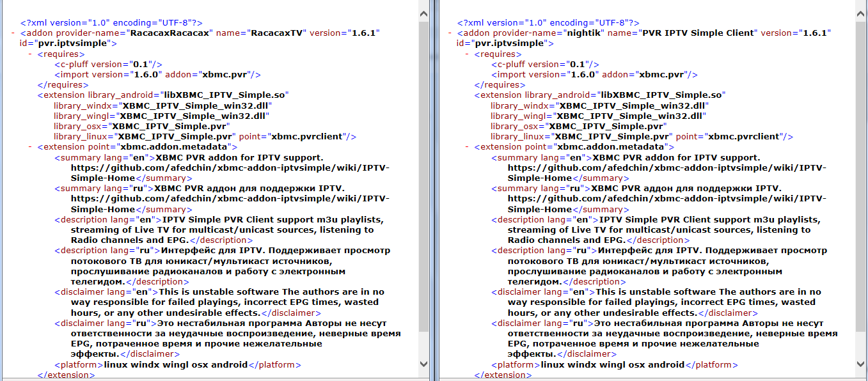Click the closing requires tag in left pane
The width and height of the screenshot is (868, 381).
coord(63,85)
